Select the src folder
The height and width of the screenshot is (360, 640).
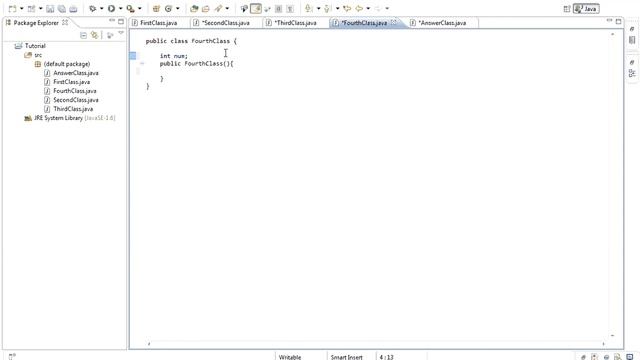[x=38, y=55]
